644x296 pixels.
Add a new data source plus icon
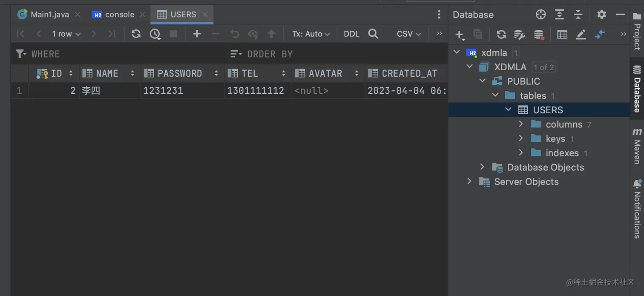click(460, 35)
